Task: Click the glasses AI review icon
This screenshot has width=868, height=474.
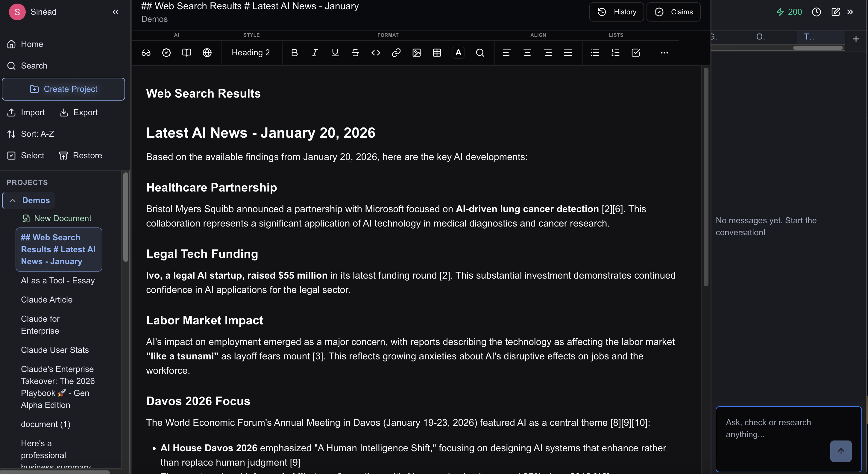Action: click(x=146, y=53)
